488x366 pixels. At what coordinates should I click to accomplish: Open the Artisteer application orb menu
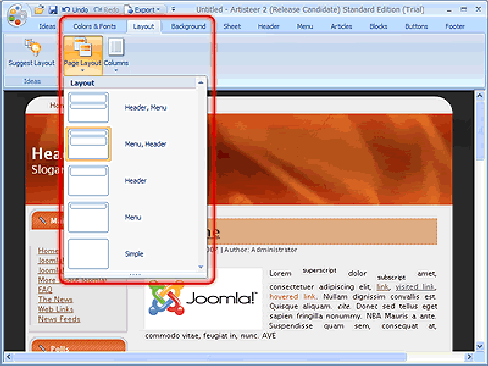(17, 15)
